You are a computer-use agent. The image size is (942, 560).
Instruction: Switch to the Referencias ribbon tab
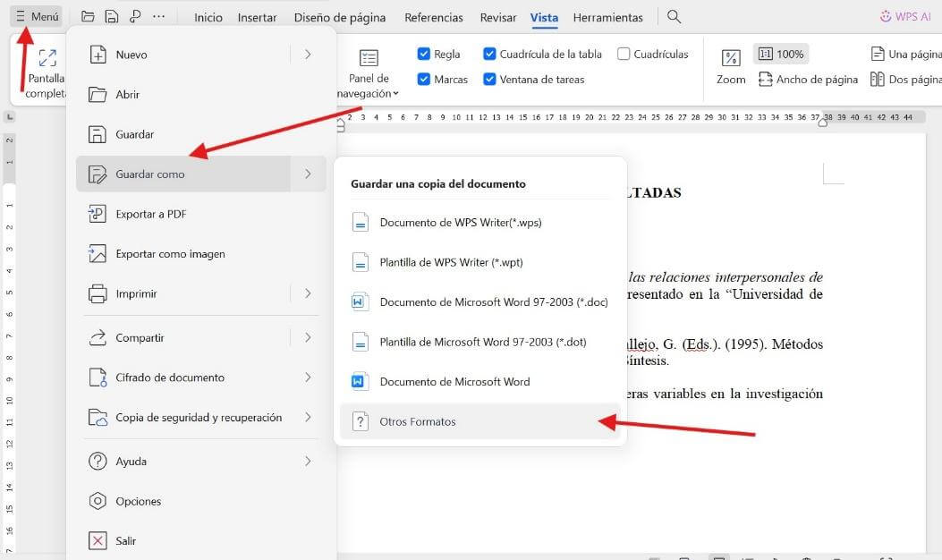point(433,17)
